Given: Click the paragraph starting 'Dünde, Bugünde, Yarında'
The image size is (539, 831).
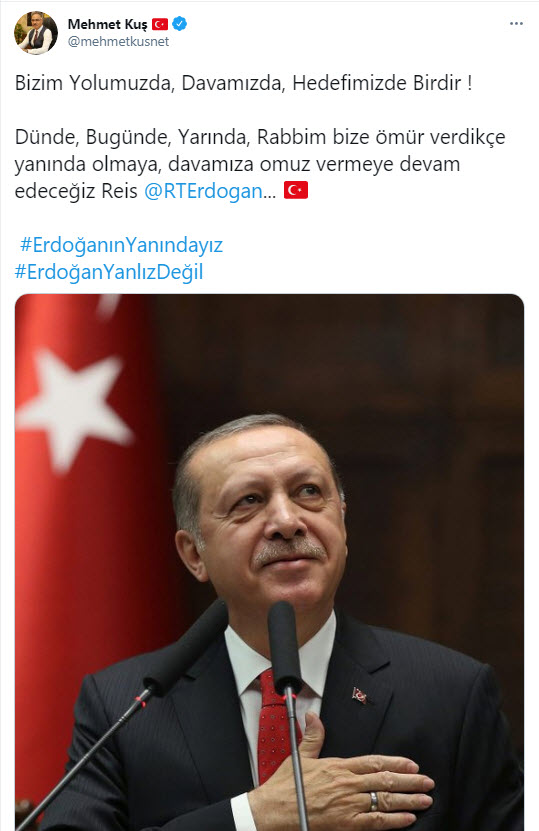Looking at the screenshot, I should point(260,164).
